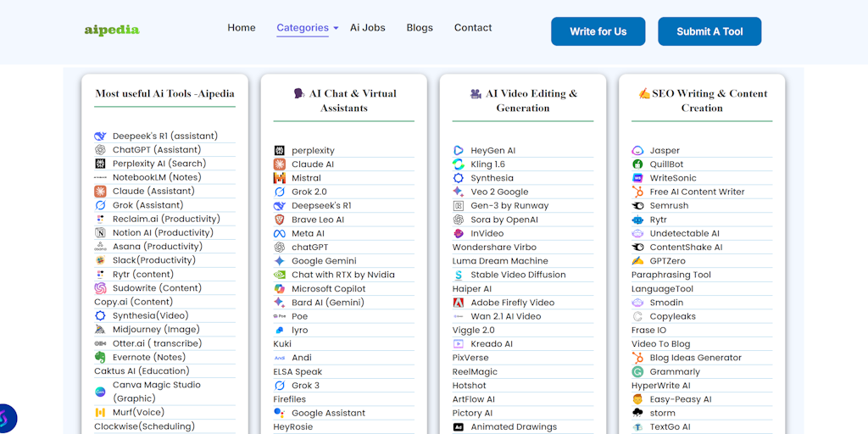This screenshot has width=868, height=434.
Task: Open the GPTZero link
Action: point(668,261)
